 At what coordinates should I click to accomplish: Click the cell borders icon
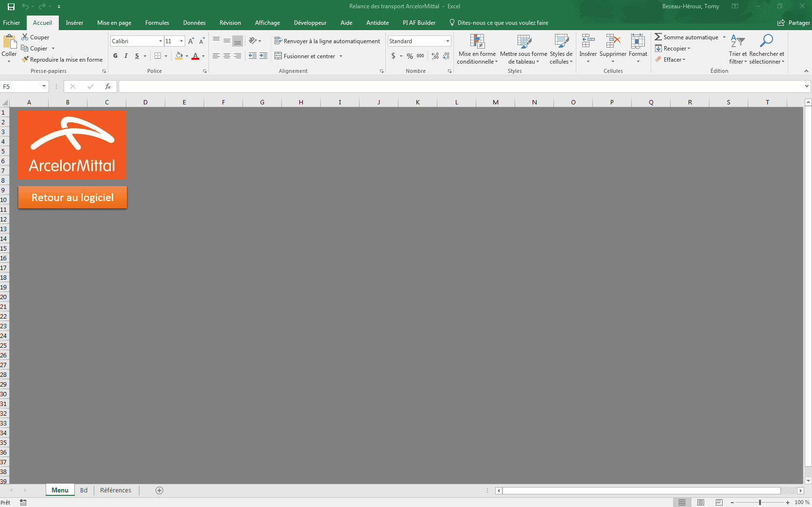point(157,56)
